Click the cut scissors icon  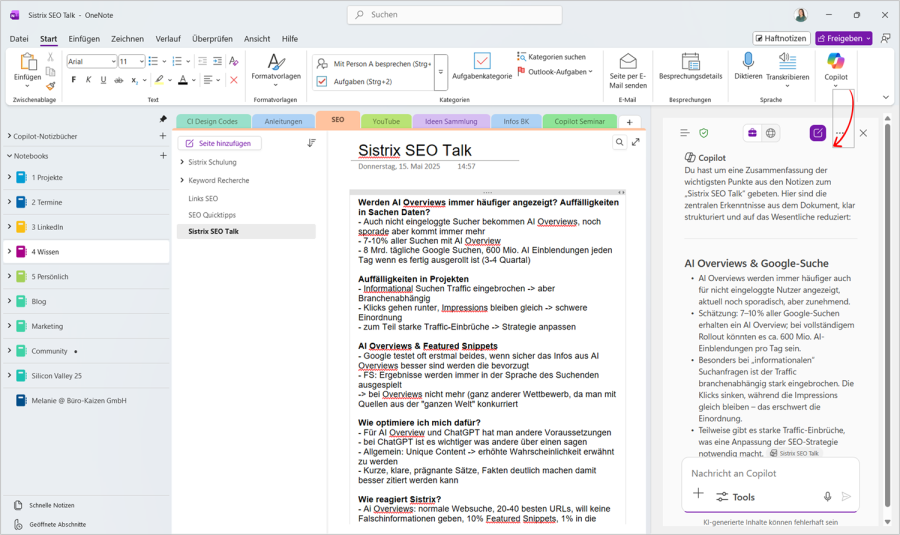(x=51, y=57)
